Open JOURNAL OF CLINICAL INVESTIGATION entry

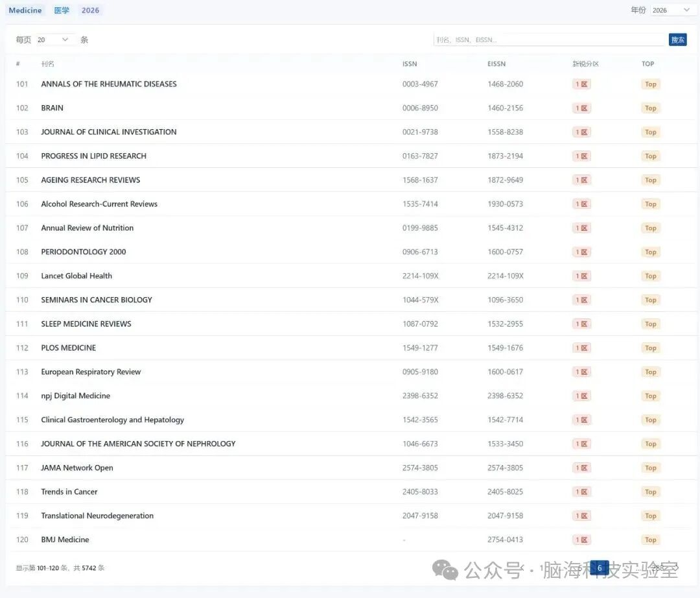point(109,132)
